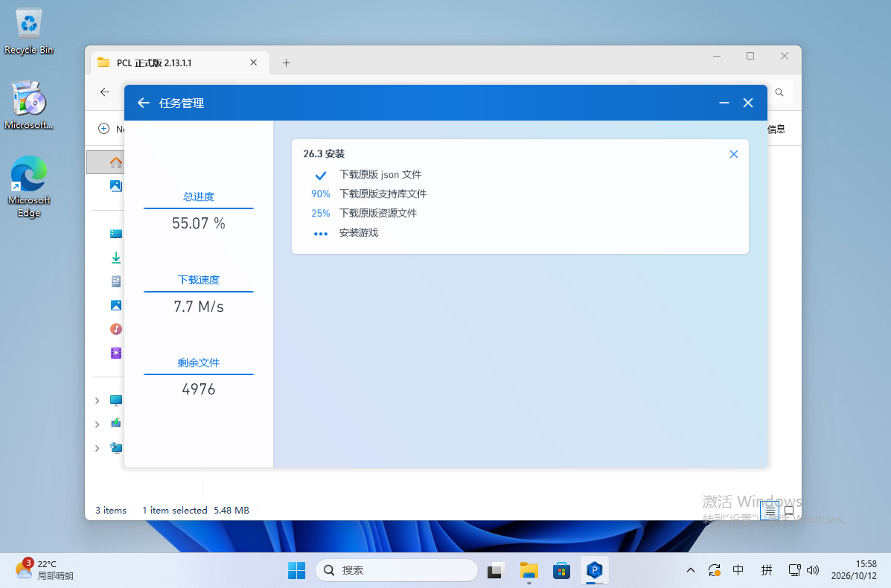891x588 pixels.
Task: Click the Explorer back navigation arrow
Action: pyautogui.click(x=104, y=92)
